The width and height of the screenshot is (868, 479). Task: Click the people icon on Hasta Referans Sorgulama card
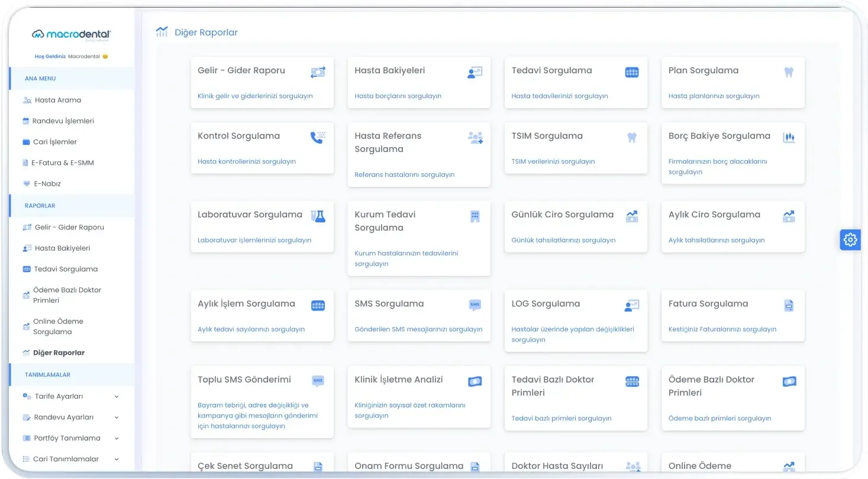click(x=475, y=138)
